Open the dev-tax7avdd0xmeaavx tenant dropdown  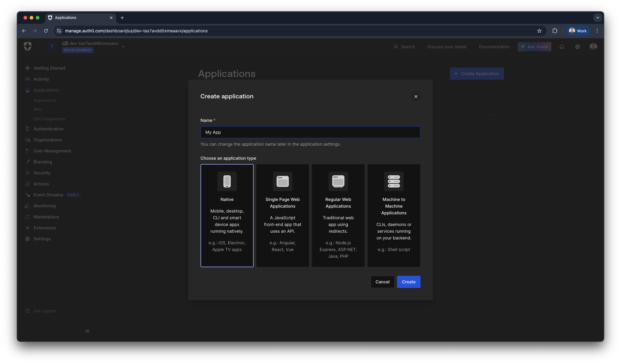pyautogui.click(x=94, y=46)
